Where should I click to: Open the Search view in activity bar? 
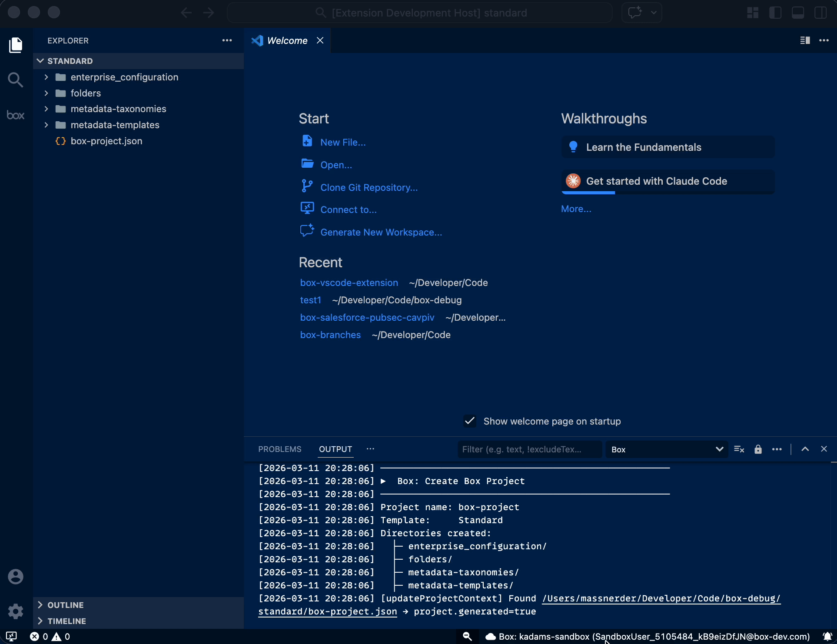16,80
